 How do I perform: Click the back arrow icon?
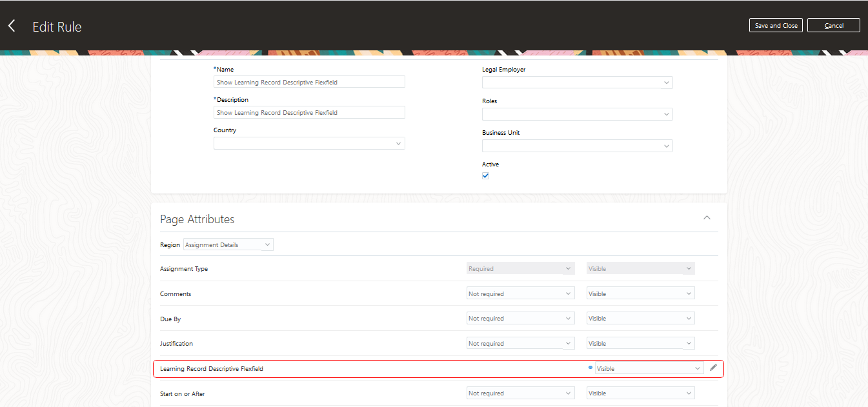[12, 26]
